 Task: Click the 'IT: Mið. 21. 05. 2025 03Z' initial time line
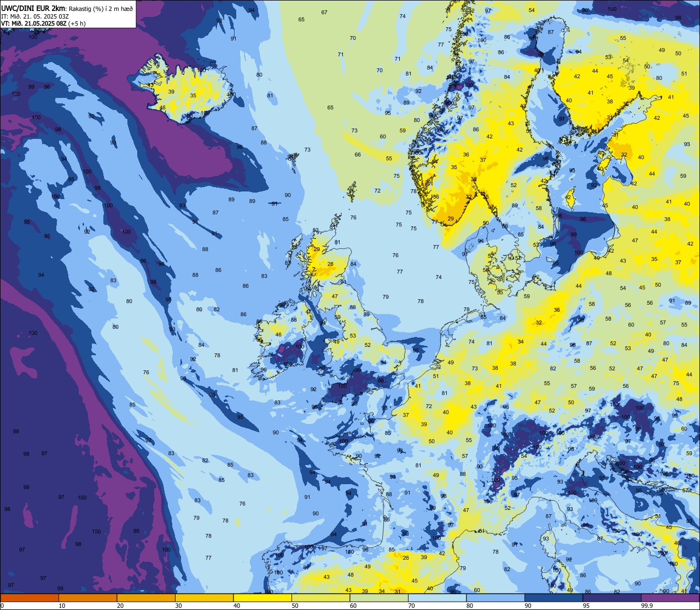[x=35, y=16]
